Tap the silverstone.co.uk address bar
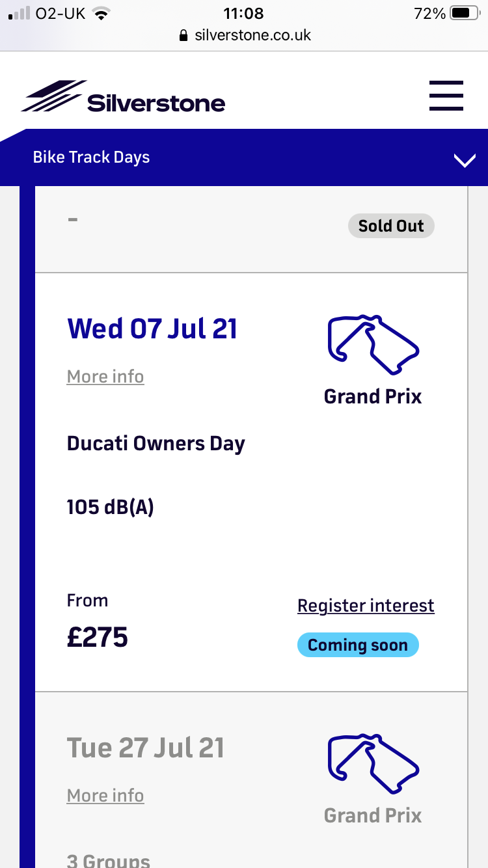This screenshot has width=488, height=868. point(252,35)
